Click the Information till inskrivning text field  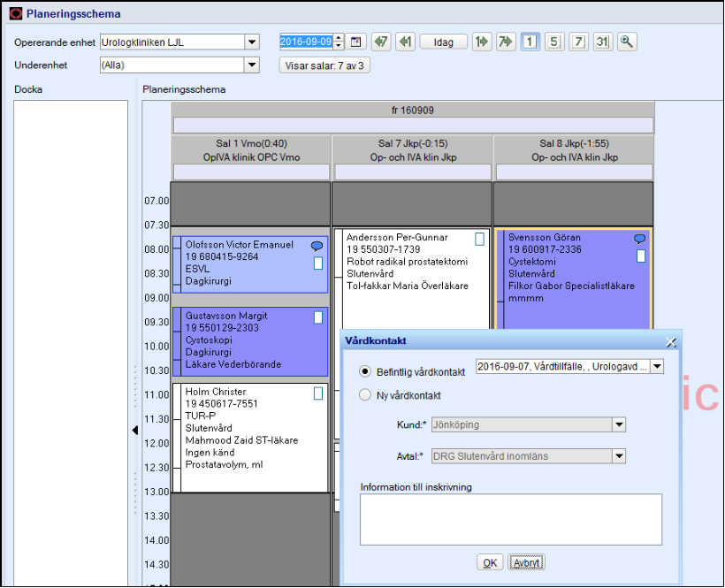(x=511, y=519)
